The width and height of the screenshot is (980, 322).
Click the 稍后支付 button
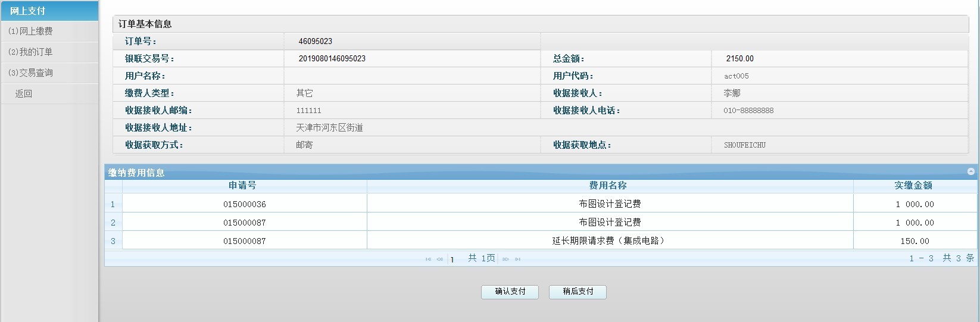pyautogui.click(x=578, y=292)
